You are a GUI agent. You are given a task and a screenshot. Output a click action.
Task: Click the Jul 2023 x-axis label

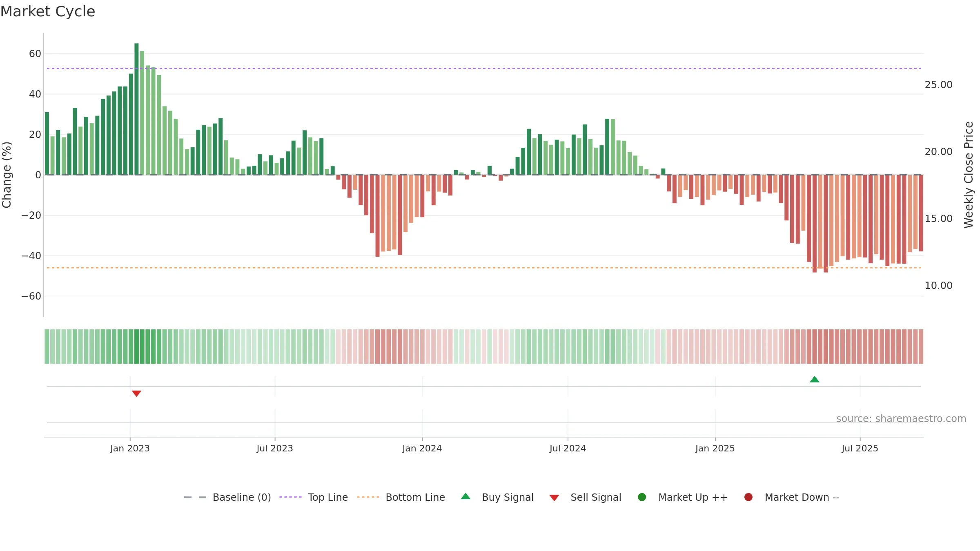275,449
